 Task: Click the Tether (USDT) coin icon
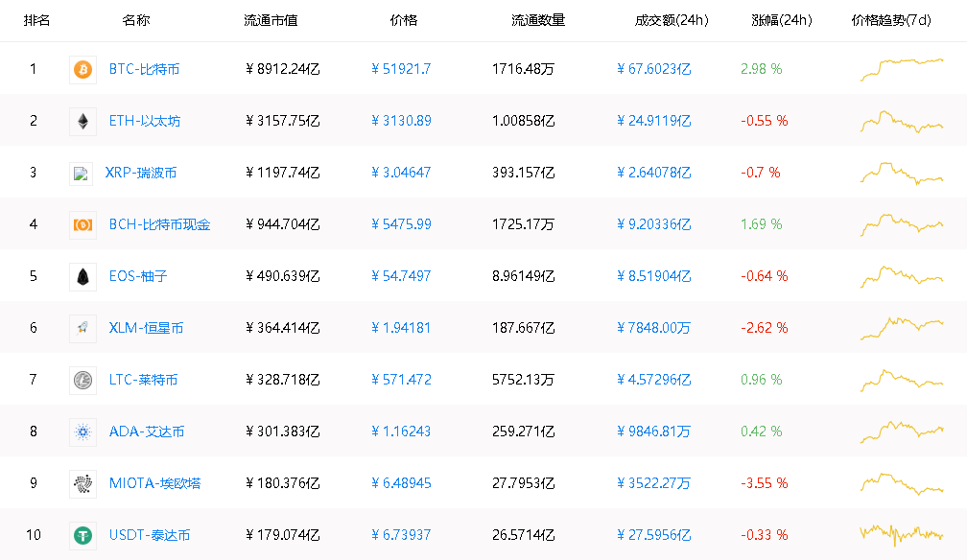pyautogui.click(x=83, y=535)
